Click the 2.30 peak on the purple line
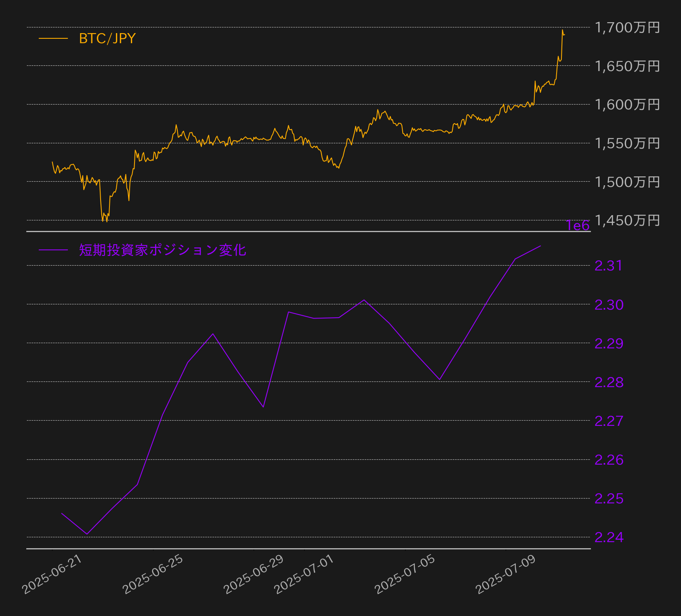 (365, 300)
